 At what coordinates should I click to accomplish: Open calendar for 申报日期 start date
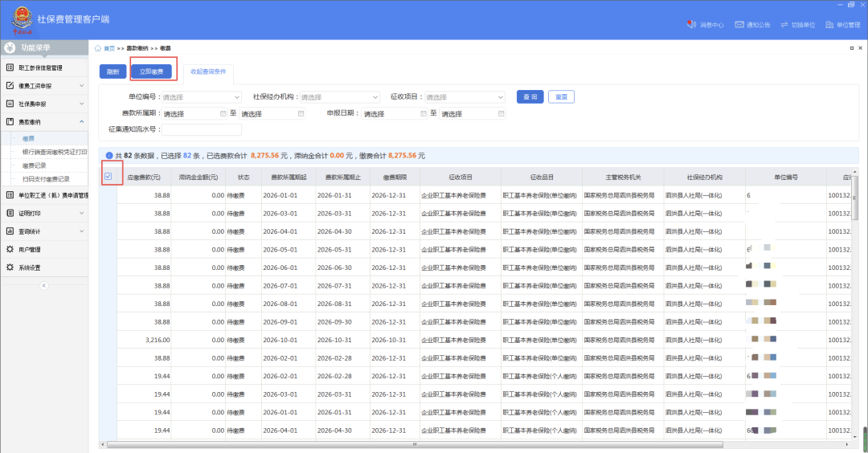coord(424,113)
